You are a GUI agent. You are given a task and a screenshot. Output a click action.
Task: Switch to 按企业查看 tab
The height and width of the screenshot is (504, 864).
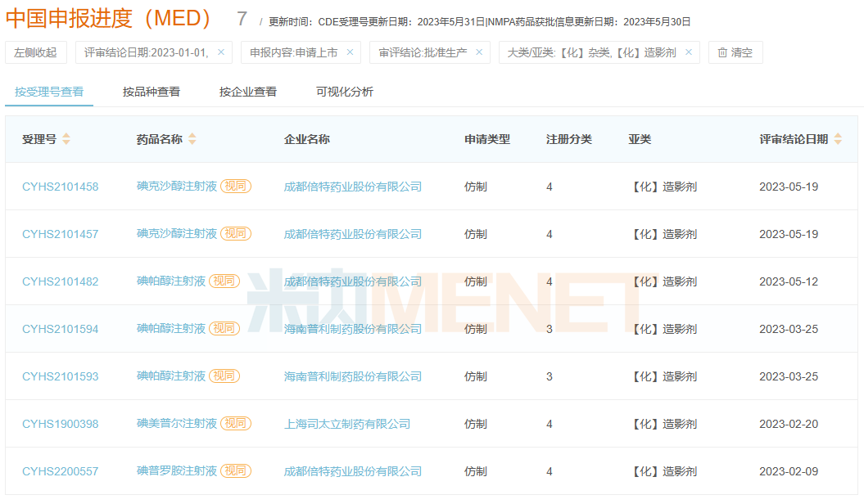(248, 92)
